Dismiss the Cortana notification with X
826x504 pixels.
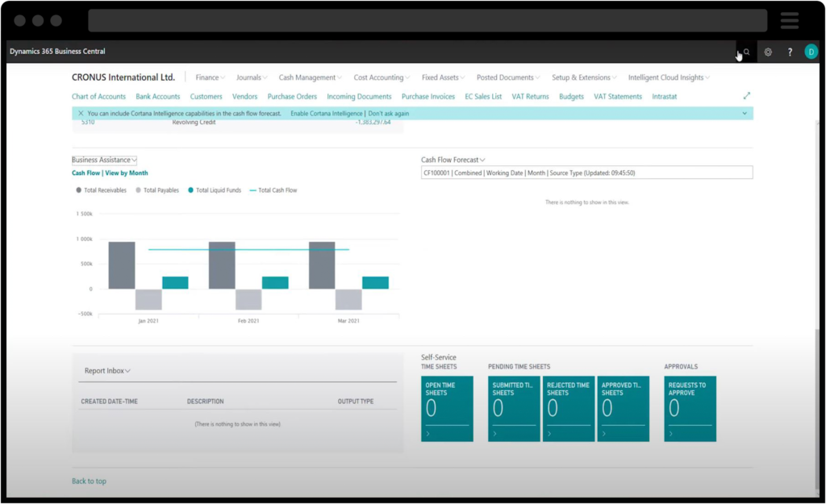81,113
